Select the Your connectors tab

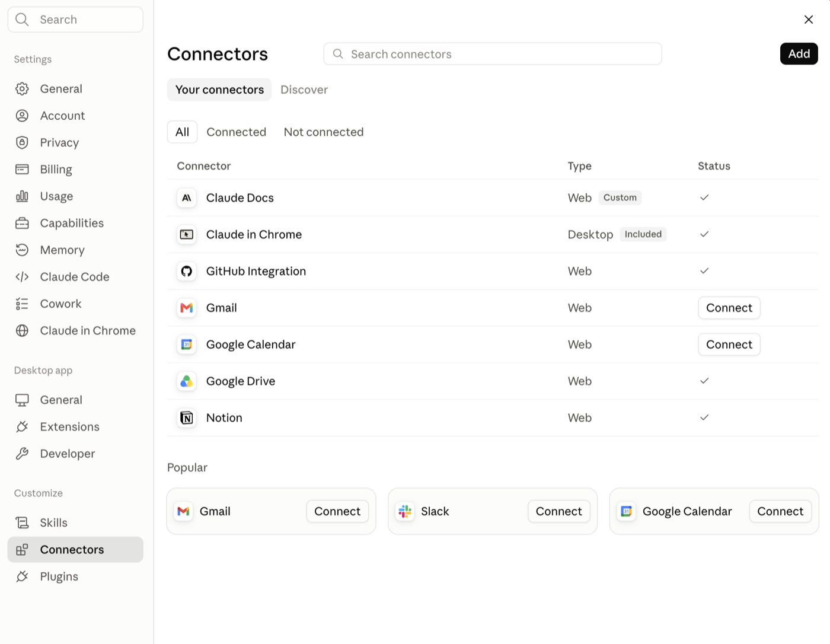(219, 90)
